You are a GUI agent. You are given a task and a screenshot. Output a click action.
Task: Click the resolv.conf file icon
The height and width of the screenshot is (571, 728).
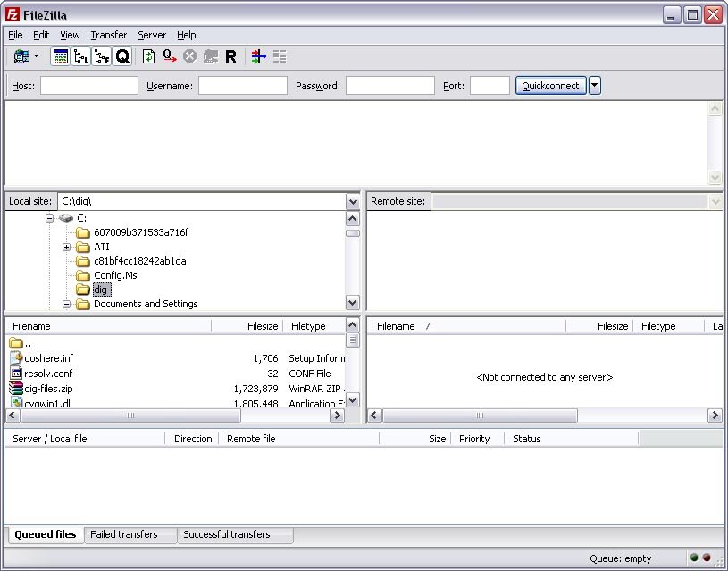[x=16, y=374]
